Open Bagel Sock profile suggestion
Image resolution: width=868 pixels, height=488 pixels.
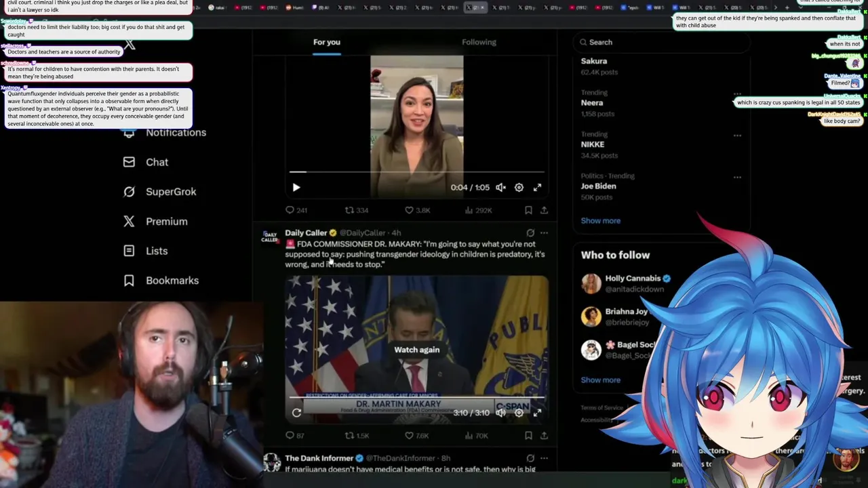631,345
